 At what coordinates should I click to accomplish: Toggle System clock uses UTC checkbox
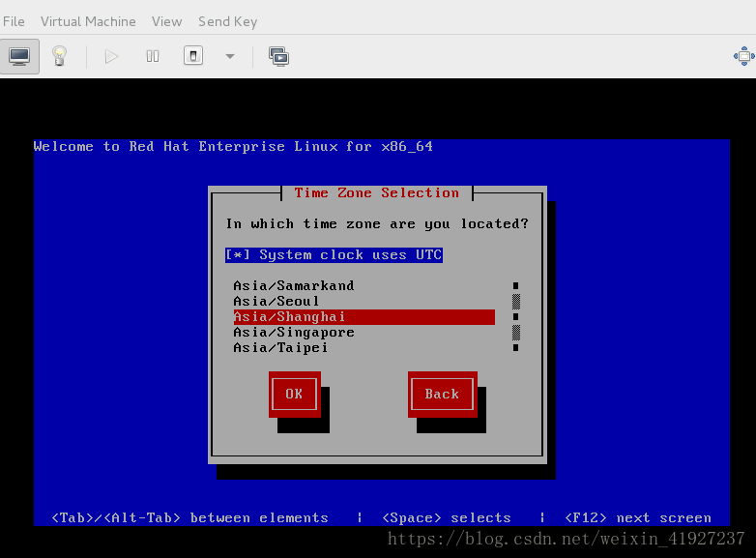334,254
